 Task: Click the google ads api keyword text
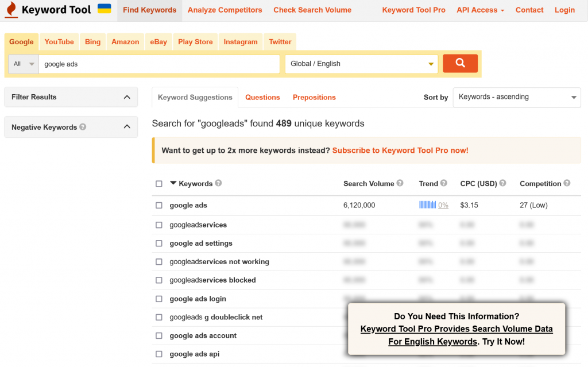click(194, 354)
